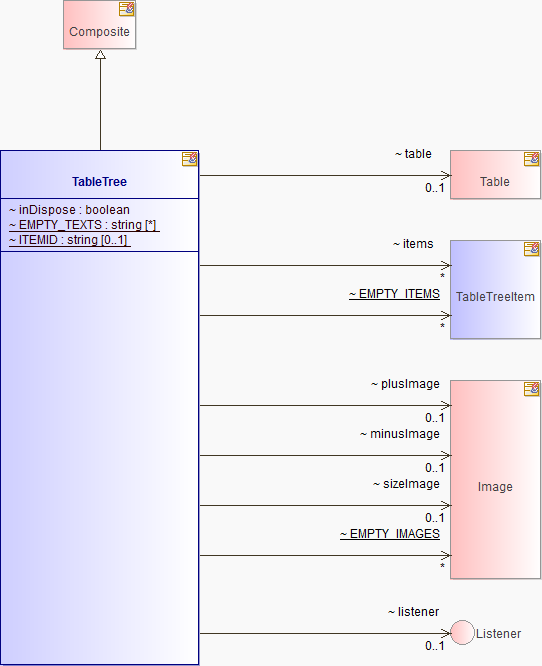Click the ~ items association label

pos(413,244)
